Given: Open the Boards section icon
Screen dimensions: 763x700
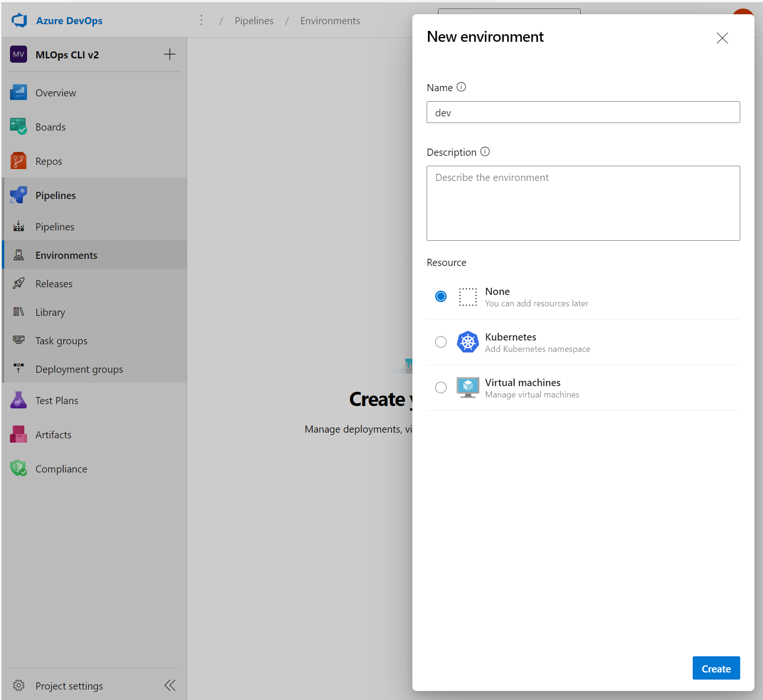Looking at the screenshot, I should coord(18,126).
